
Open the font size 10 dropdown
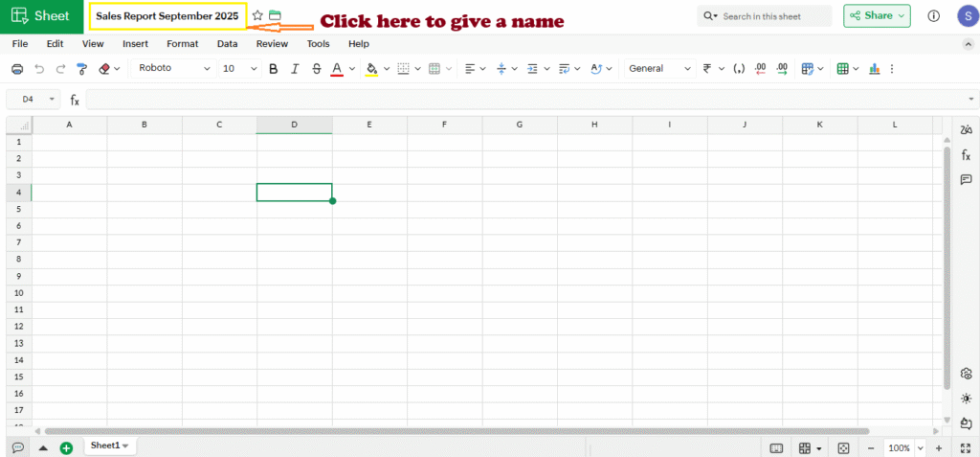(x=240, y=68)
